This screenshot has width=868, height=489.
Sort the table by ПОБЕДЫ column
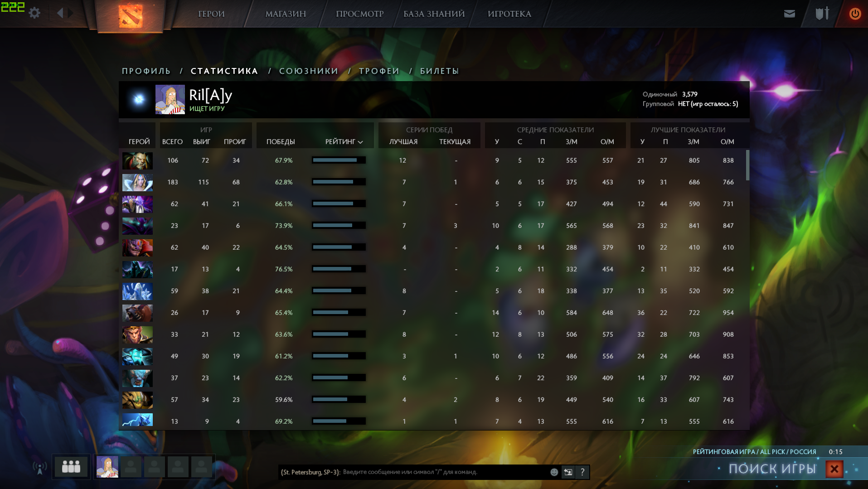click(x=281, y=142)
